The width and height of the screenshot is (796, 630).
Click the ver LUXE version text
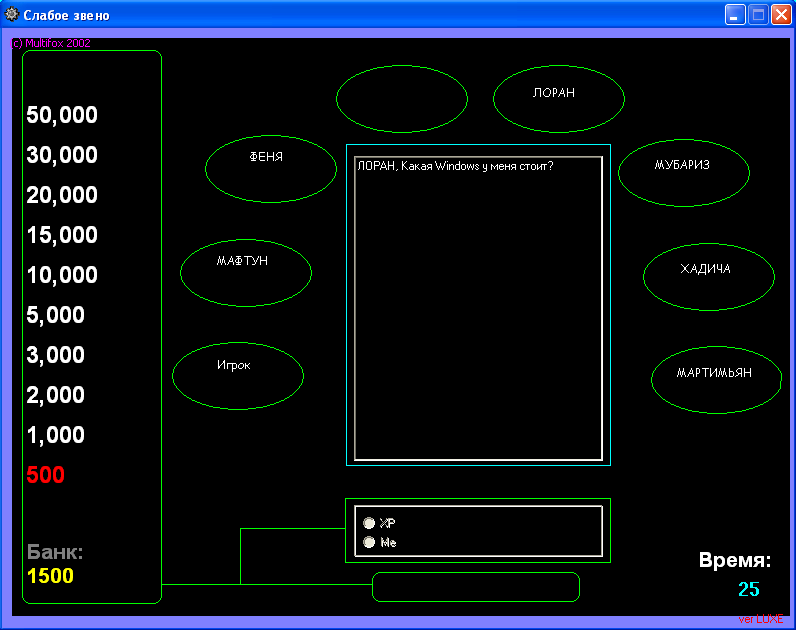coord(760,619)
